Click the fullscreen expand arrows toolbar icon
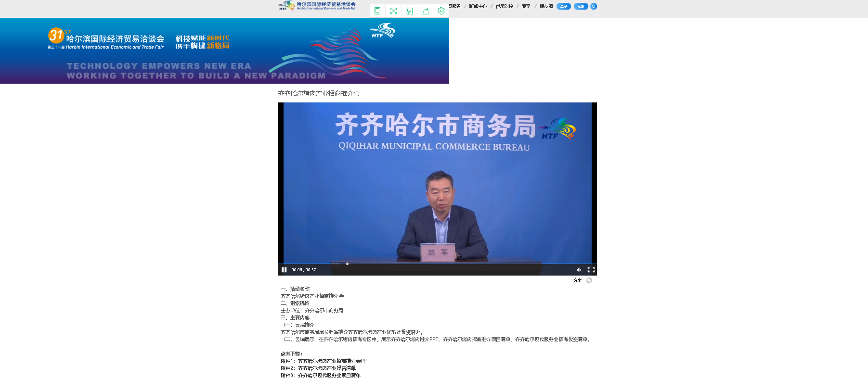The image size is (868, 378). coord(393,11)
